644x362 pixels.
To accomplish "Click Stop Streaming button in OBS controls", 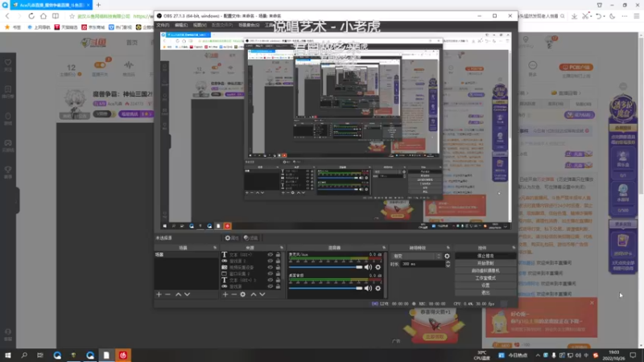I will 485,256.
